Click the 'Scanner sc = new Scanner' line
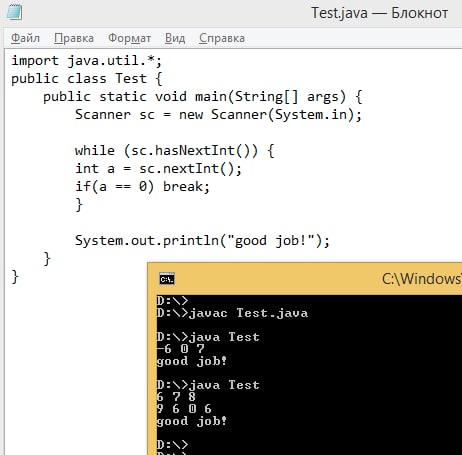This screenshot has width=462, height=455. click(x=218, y=115)
